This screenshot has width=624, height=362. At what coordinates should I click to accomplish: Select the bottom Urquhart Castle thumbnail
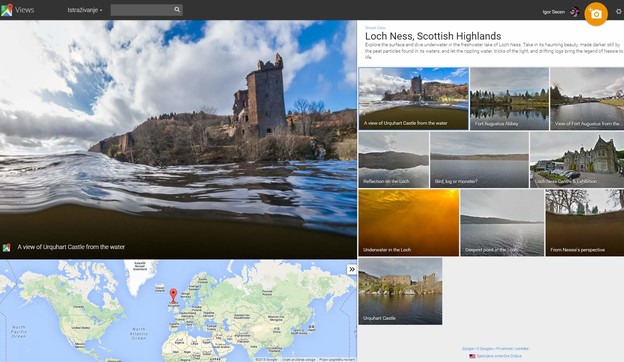400,291
